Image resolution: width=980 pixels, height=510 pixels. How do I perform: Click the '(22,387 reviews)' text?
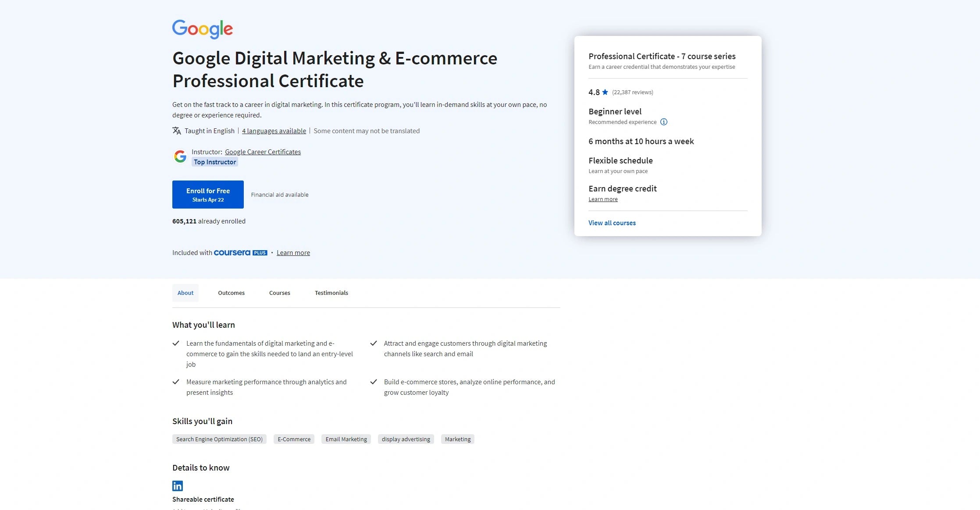tap(633, 92)
